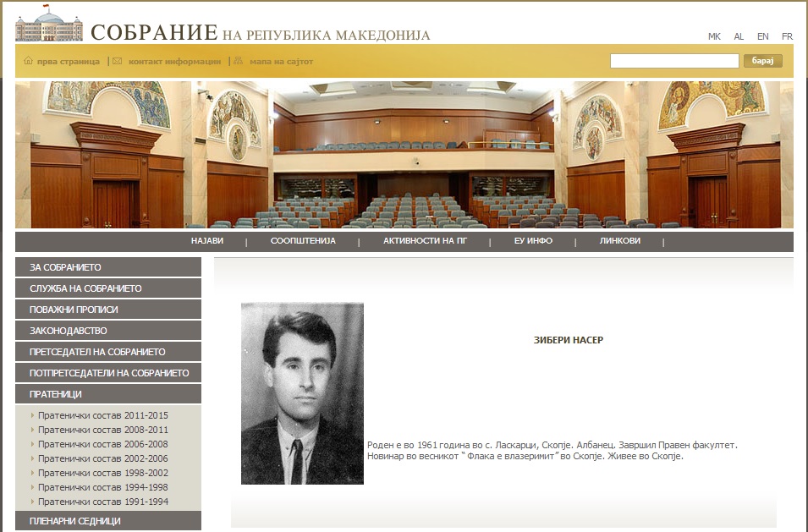The height and width of the screenshot is (532, 808).
Task: Expand the ЗА СОБРАНИЕТО sidebar section
Action: pos(107,267)
